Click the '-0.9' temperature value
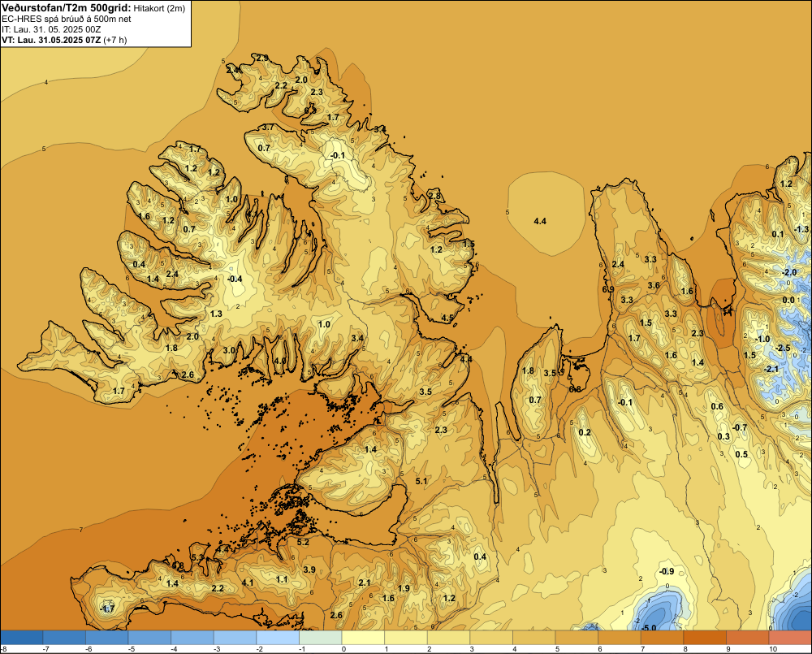 coord(667,571)
